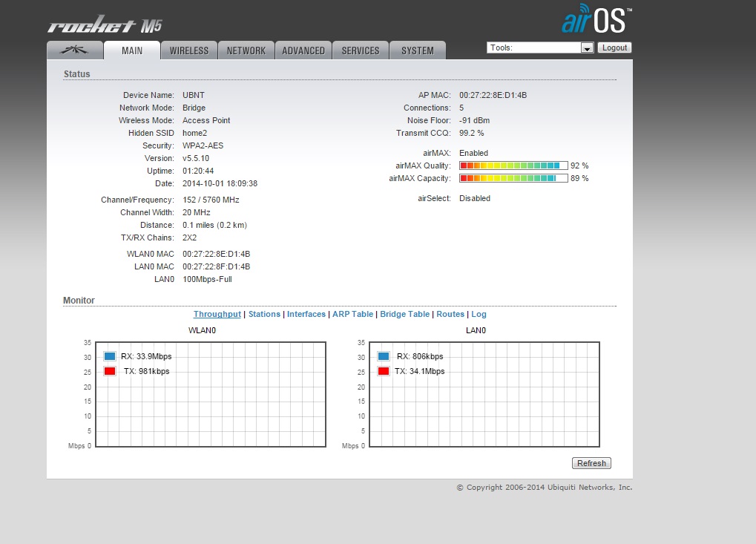
Task: Switch to the MAIN tab
Action: tap(132, 50)
